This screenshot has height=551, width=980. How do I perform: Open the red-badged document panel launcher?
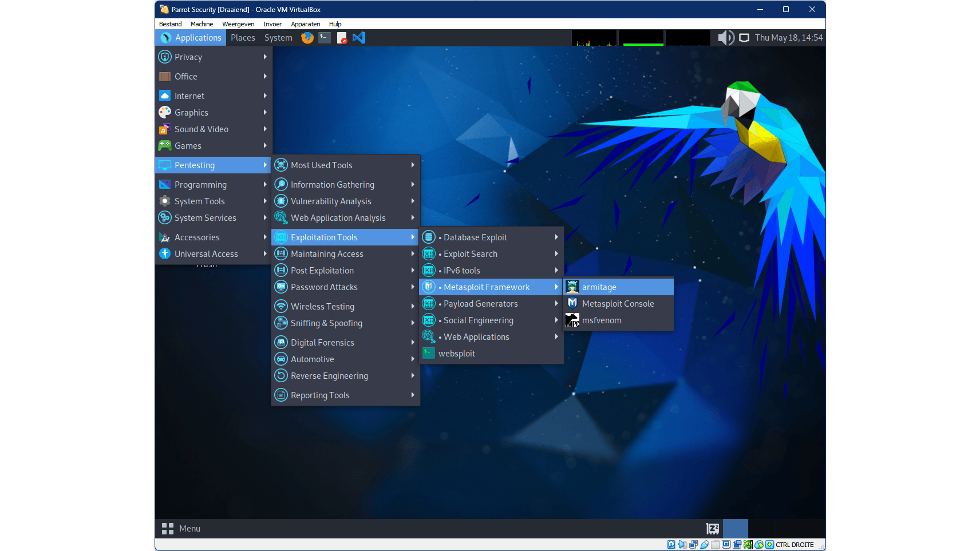(342, 38)
